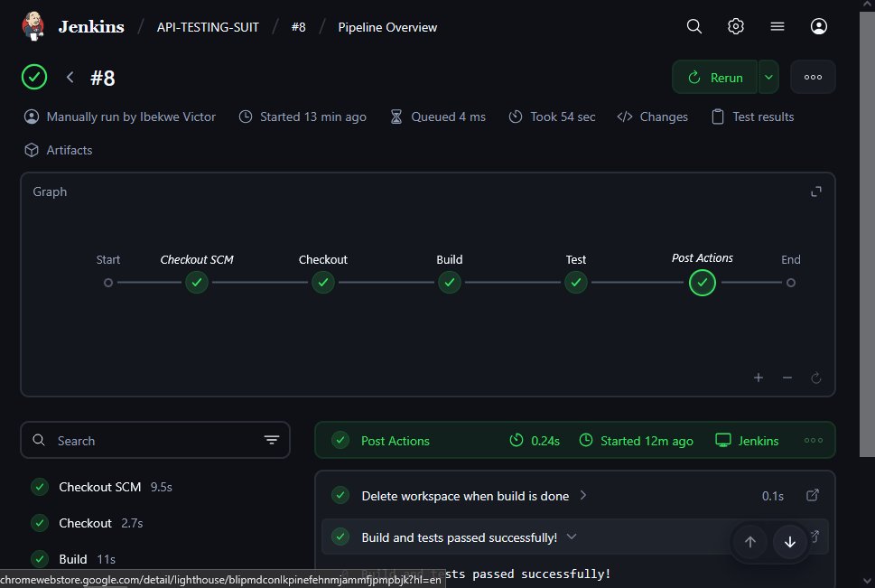Click the Graph panel title
The height and width of the screenshot is (588, 875).
[50, 191]
